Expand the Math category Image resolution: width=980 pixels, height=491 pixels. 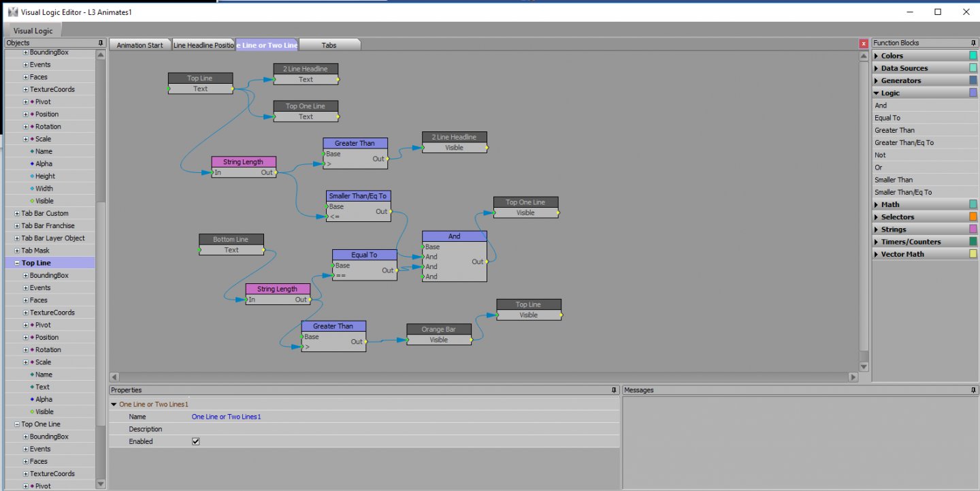pos(877,204)
